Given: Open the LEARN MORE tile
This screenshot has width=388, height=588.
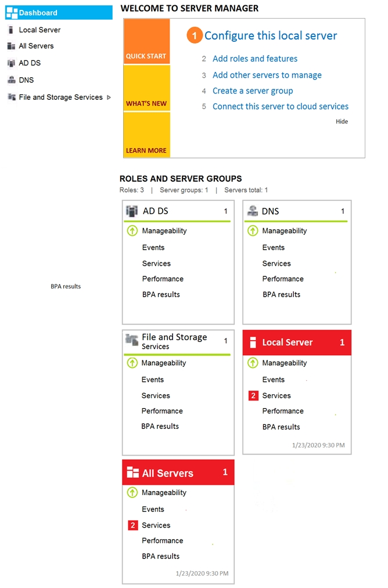Looking at the screenshot, I should (x=147, y=135).
